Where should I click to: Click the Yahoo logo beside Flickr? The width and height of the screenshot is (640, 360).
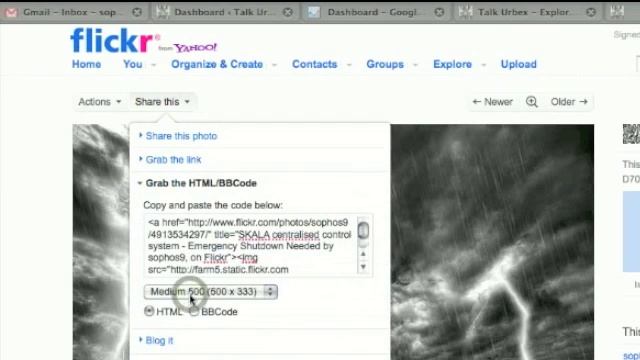195,48
